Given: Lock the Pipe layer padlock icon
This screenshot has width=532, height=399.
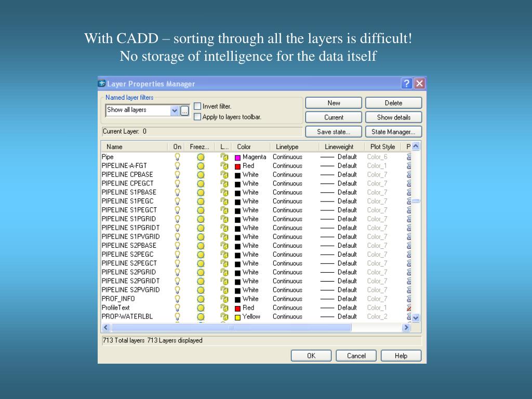Looking at the screenshot, I should click(224, 157).
